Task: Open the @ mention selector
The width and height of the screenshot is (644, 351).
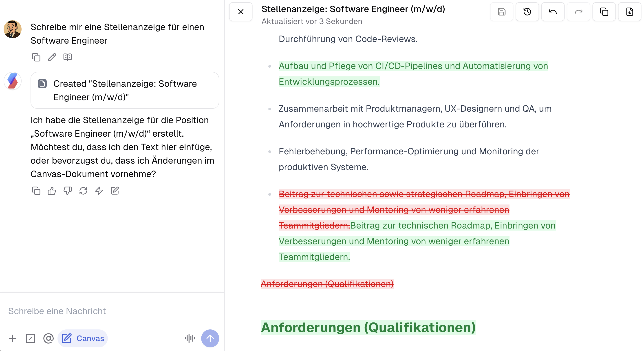Action: click(49, 338)
